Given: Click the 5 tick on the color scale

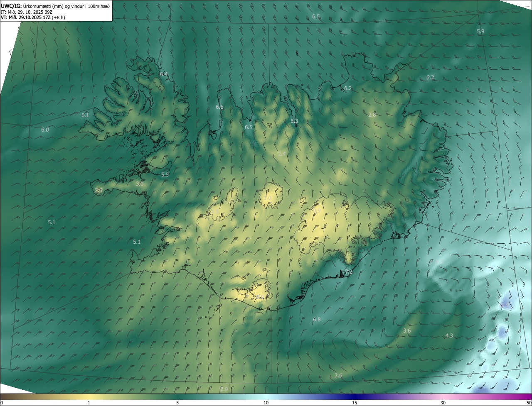Looking at the screenshot, I should [x=177, y=403].
